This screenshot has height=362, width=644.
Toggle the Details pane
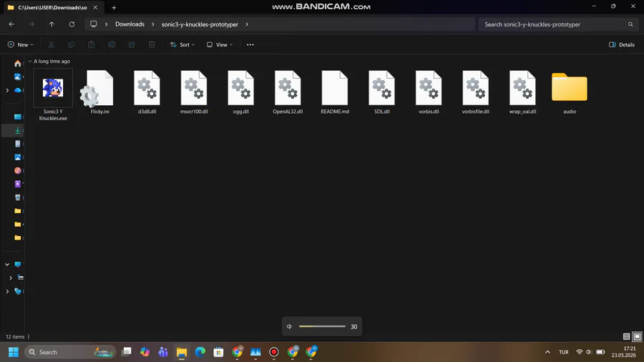[x=622, y=45]
